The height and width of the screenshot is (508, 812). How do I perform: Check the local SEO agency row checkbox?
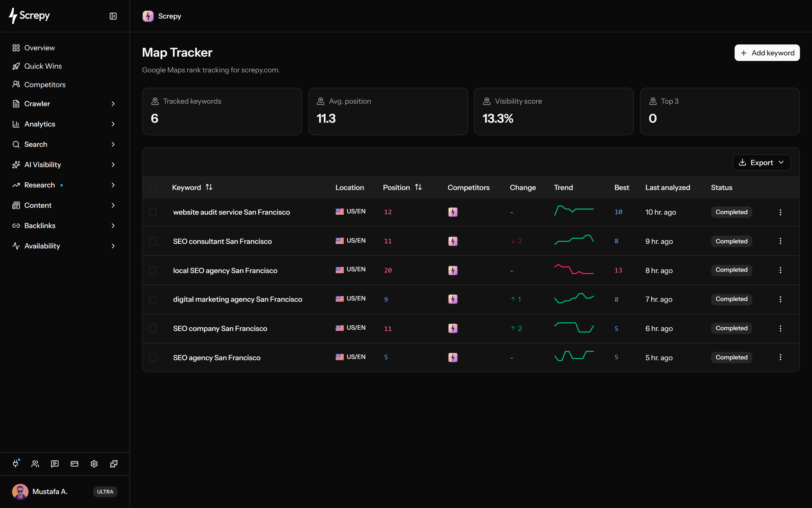point(153,271)
